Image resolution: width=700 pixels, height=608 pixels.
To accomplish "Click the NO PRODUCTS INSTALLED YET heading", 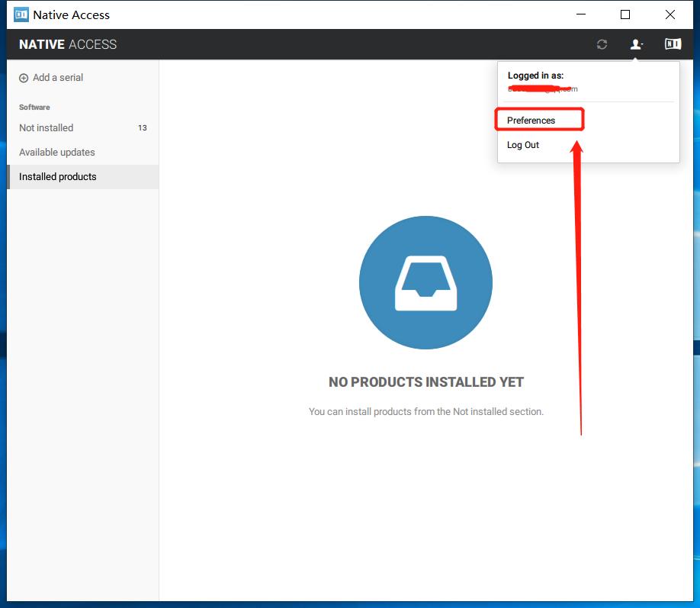I will pyautogui.click(x=425, y=382).
